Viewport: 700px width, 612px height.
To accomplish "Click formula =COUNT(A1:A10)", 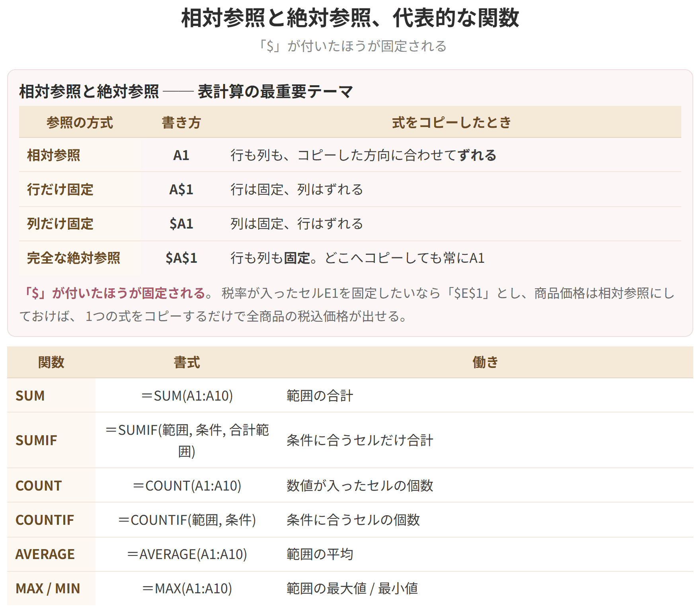I will coord(187,486).
